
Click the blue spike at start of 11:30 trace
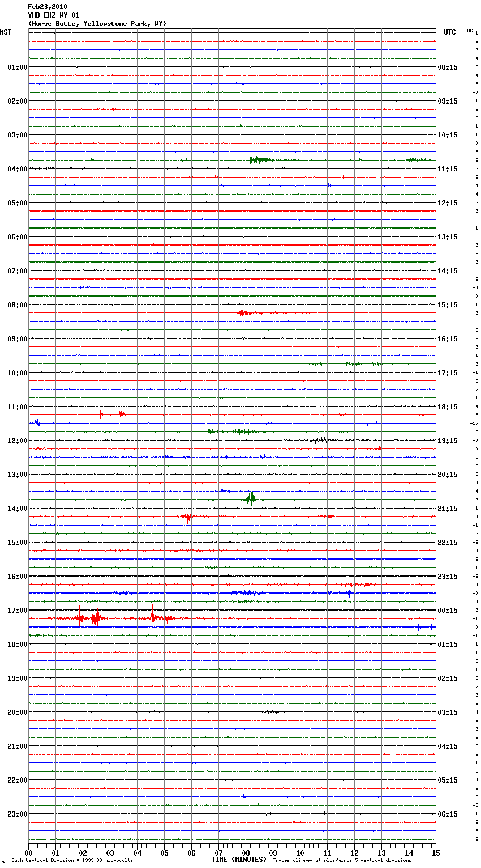[x=37, y=421]
